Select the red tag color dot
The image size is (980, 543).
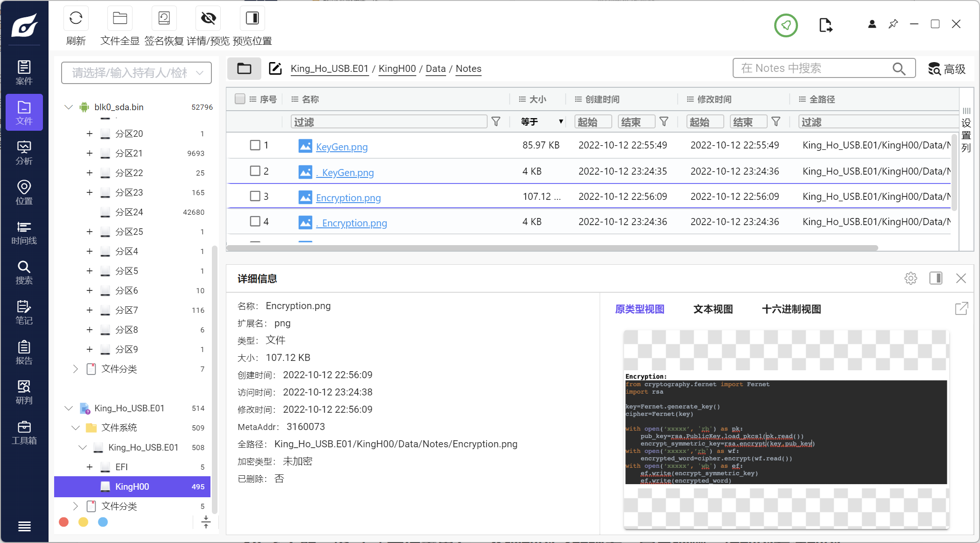coord(64,522)
